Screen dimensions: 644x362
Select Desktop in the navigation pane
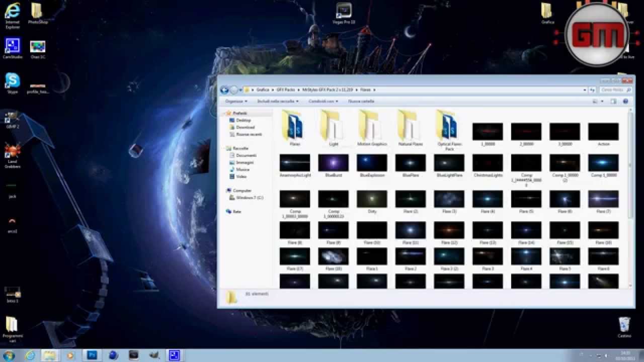pos(244,120)
